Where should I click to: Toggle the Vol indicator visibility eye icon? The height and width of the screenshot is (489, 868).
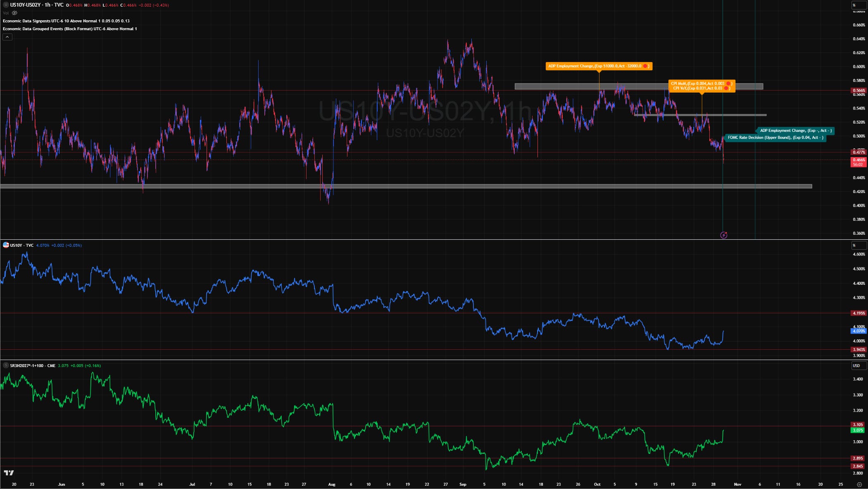(x=14, y=13)
